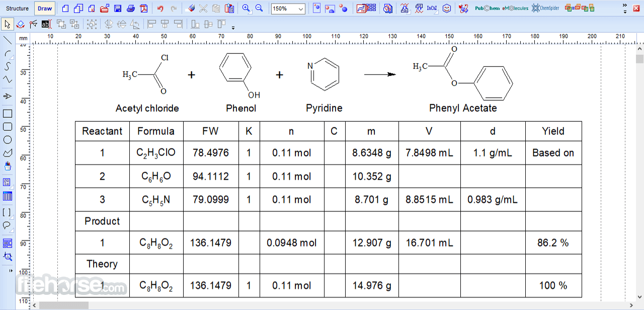
Task: Click the Open file icon
Action: click(x=105, y=9)
